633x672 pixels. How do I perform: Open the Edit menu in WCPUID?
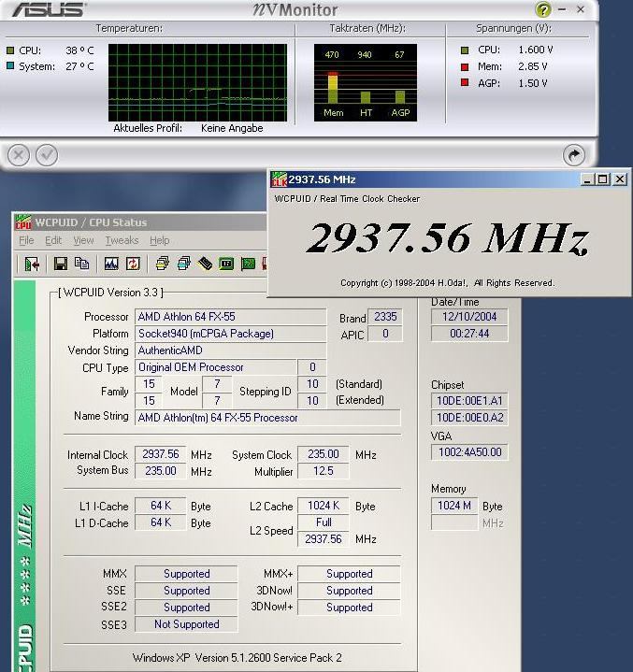[x=53, y=240]
